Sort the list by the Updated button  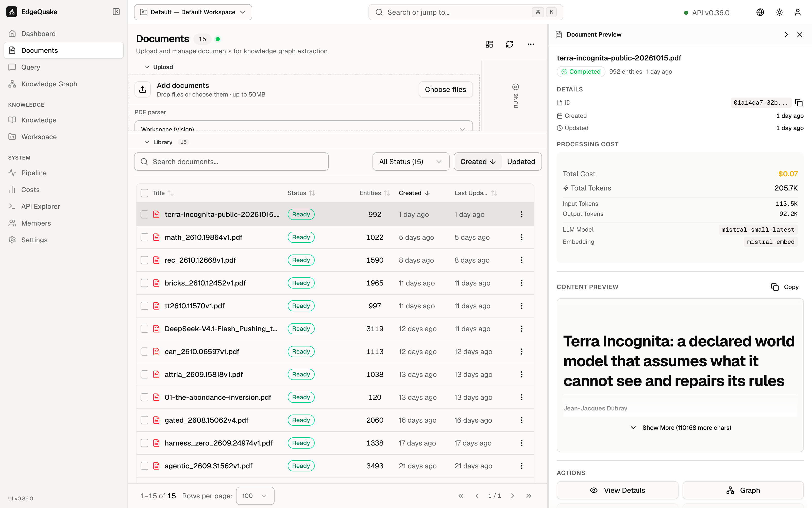[x=521, y=162]
